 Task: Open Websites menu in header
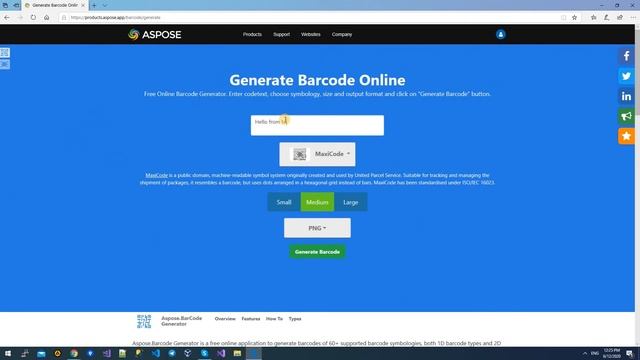[x=311, y=34]
